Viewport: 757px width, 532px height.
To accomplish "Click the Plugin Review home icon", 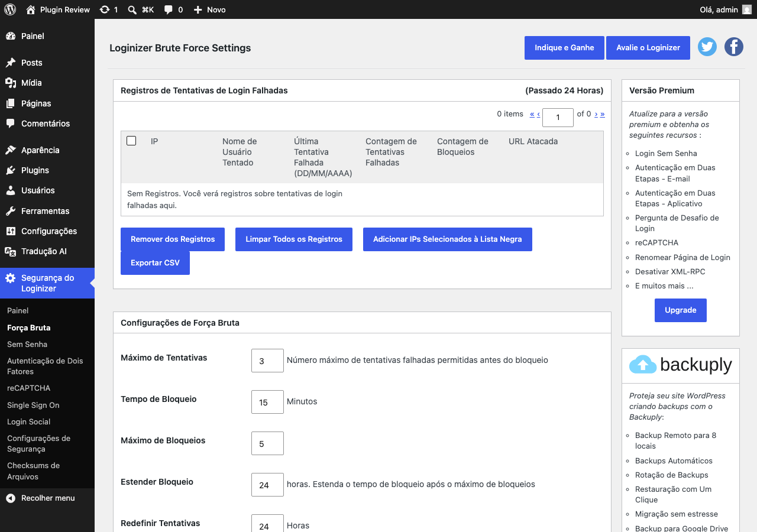I will click(x=31, y=9).
